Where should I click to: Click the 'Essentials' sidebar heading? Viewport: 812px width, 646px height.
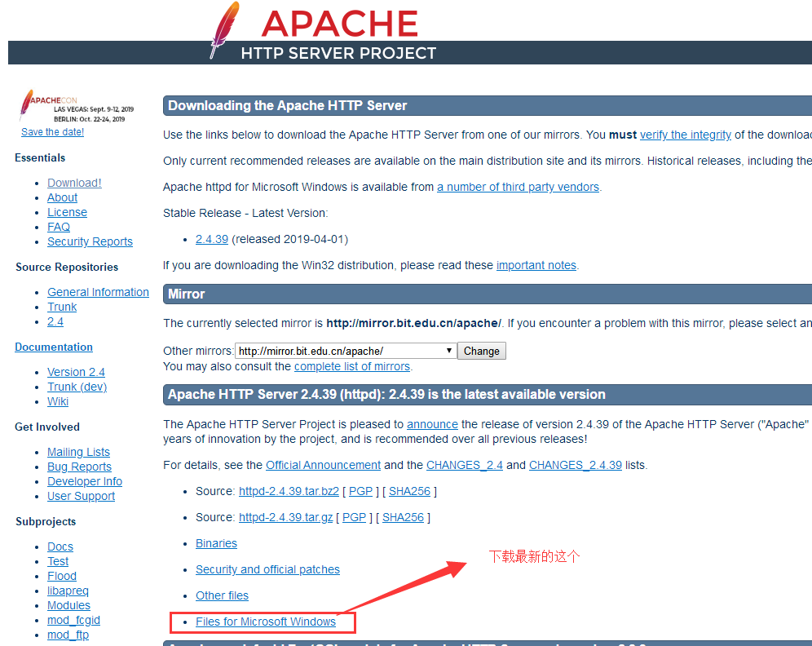click(40, 158)
